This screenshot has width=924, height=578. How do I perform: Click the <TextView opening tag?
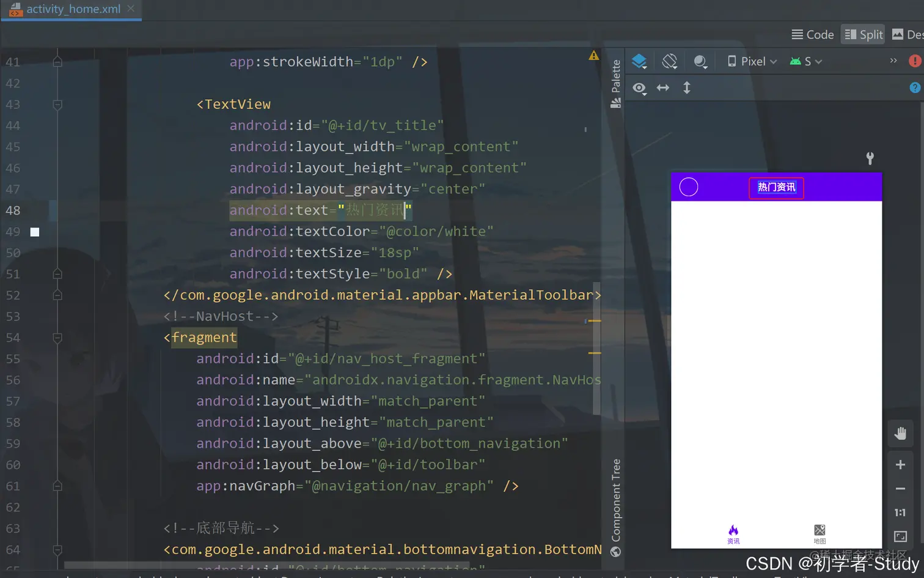point(233,105)
